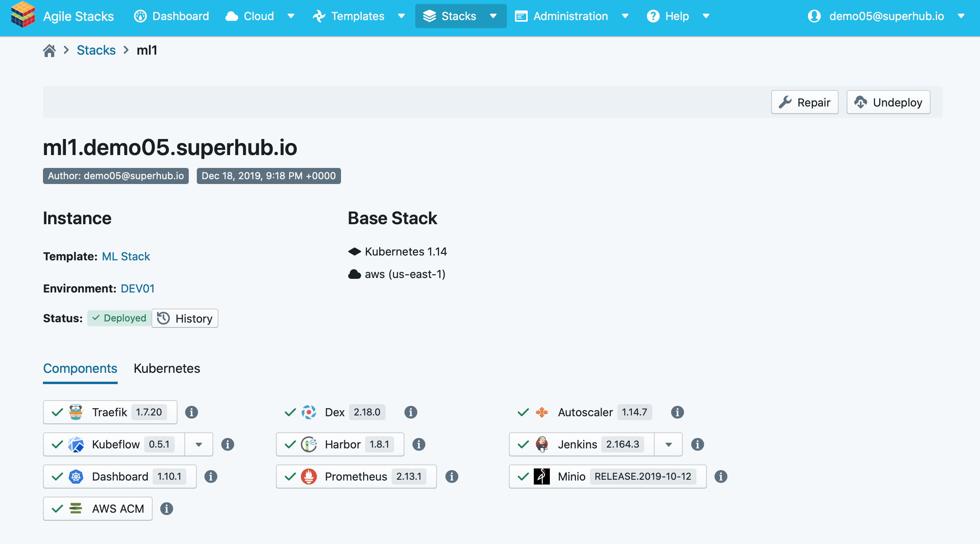The height and width of the screenshot is (544, 980).
Task: Click the Deployed status badge
Action: (119, 318)
